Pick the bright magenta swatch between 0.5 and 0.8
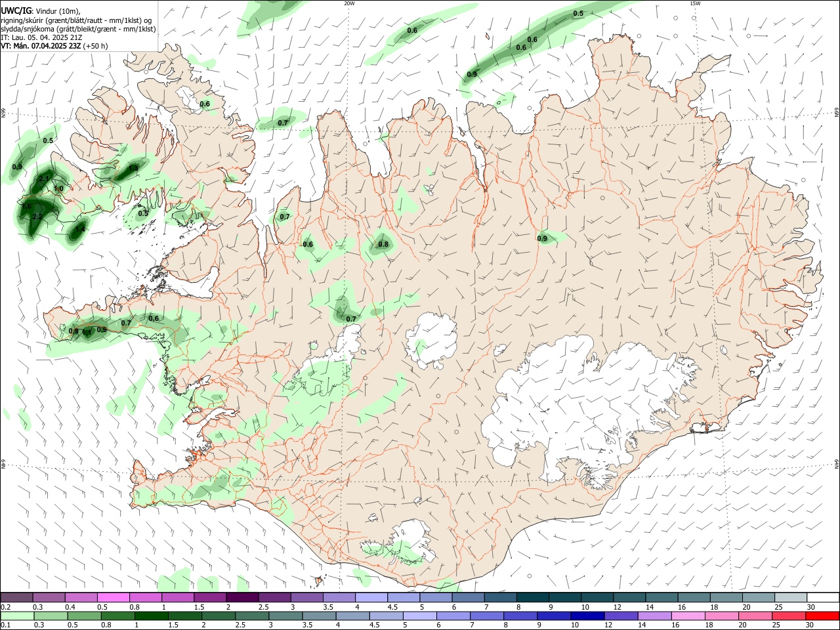Viewport: 840px width, 630px height. (114, 597)
